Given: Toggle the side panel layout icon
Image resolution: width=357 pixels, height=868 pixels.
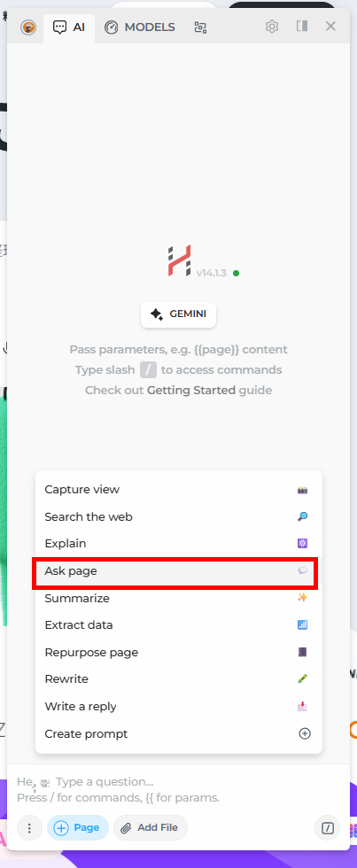Looking at the screenshot, I should point(302,26).
